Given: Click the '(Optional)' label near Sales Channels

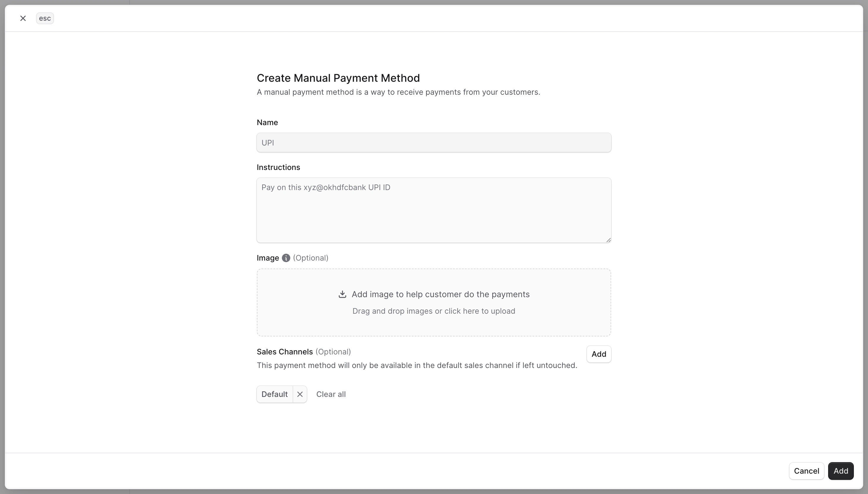Looking at the screenshot, I should click(334, 351).
